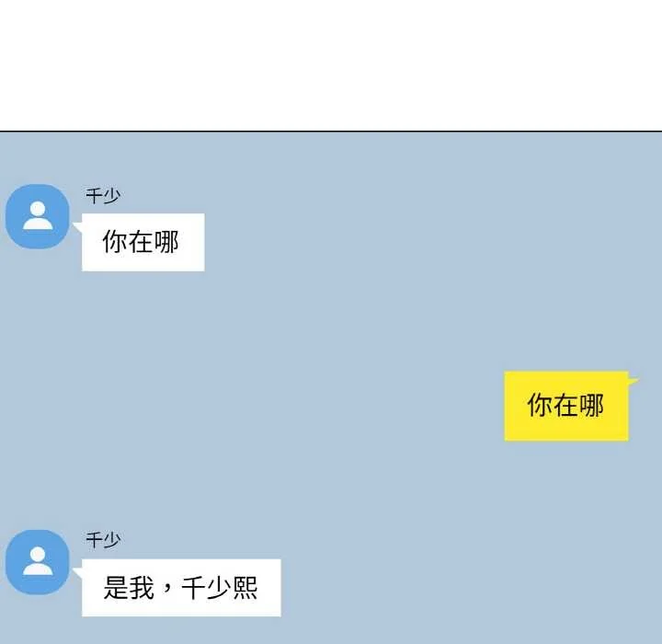Click the 是我 text in the last message
The height and width of the screenshot is (644, 662).
[129, 588]
